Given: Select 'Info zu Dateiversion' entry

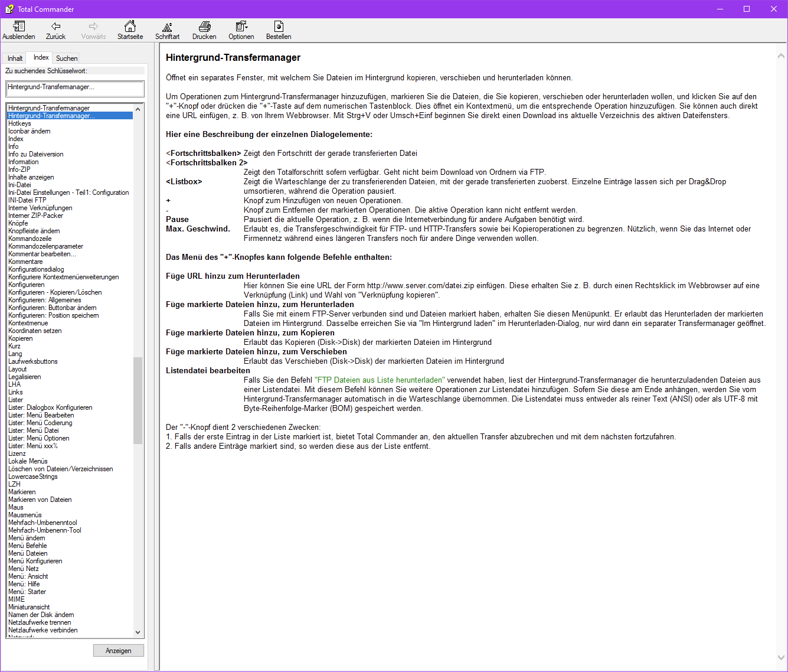Looking at the screenshot, I should click(35, 154).
